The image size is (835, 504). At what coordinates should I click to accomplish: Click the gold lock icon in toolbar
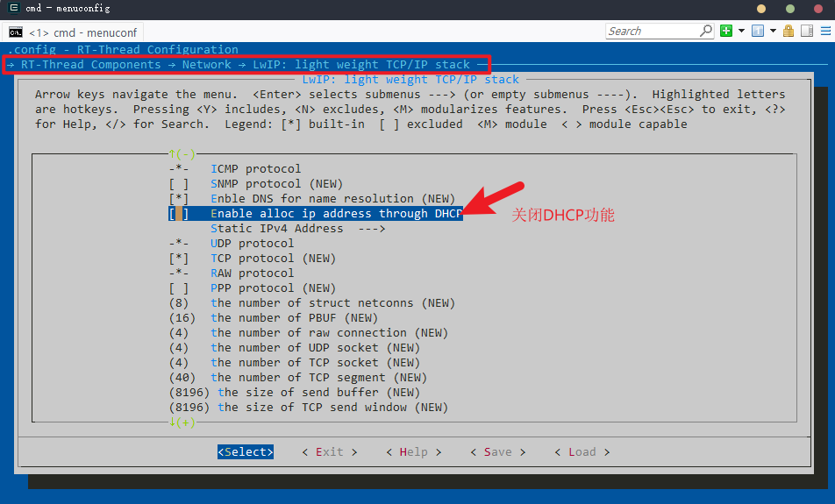coord(788,31)
